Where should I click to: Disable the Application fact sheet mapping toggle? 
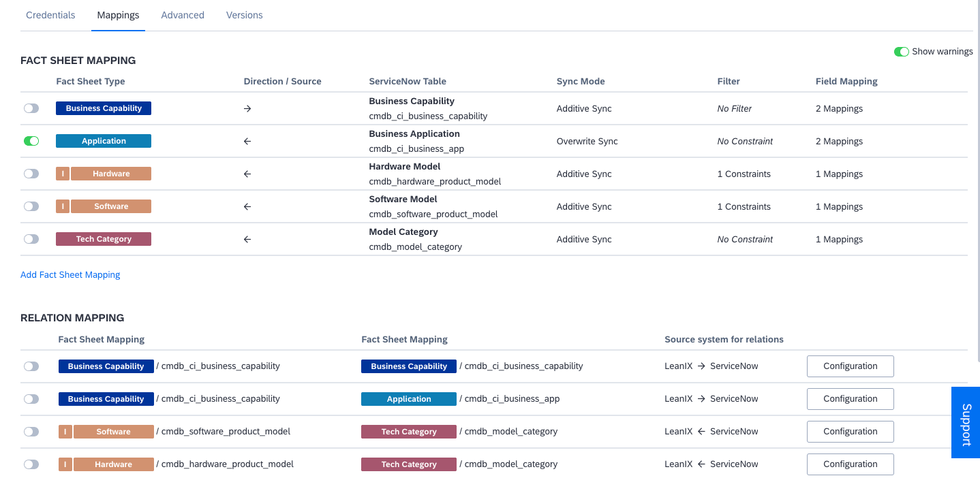click(x=31, y=141)
